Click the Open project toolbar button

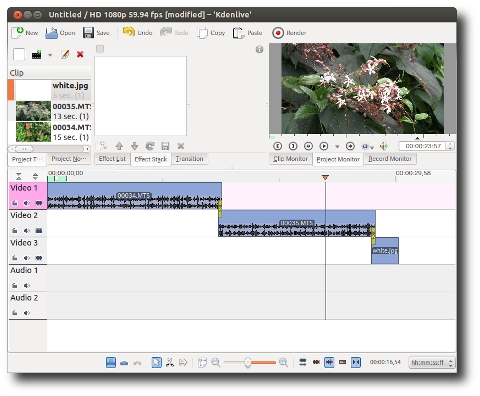tap(60, 33)
